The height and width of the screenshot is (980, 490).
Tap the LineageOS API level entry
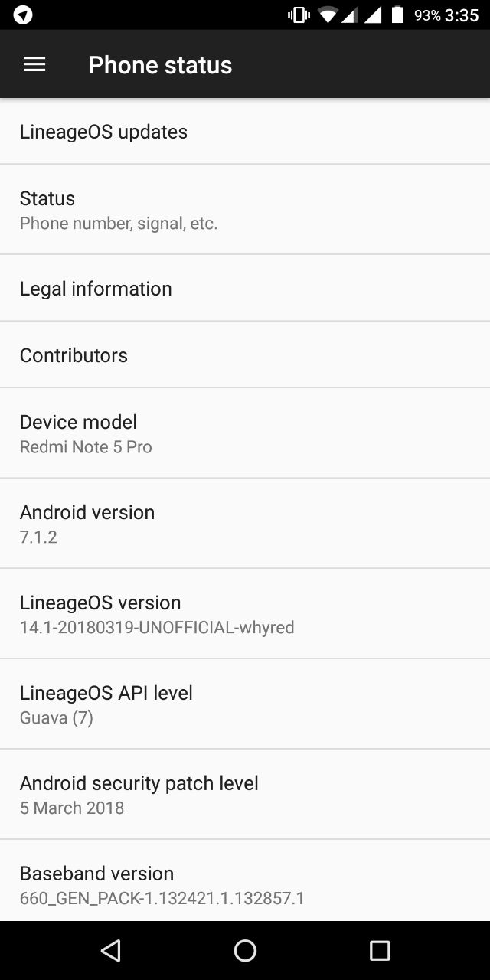245,704
